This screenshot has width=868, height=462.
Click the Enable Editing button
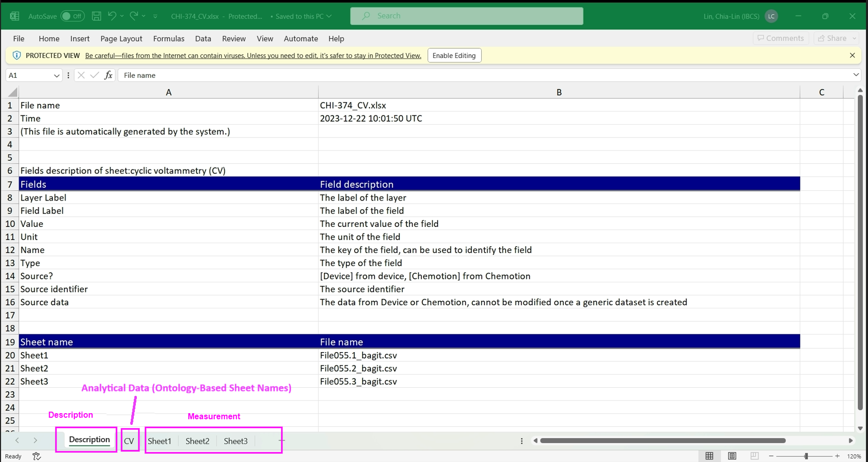pos(454,55)
